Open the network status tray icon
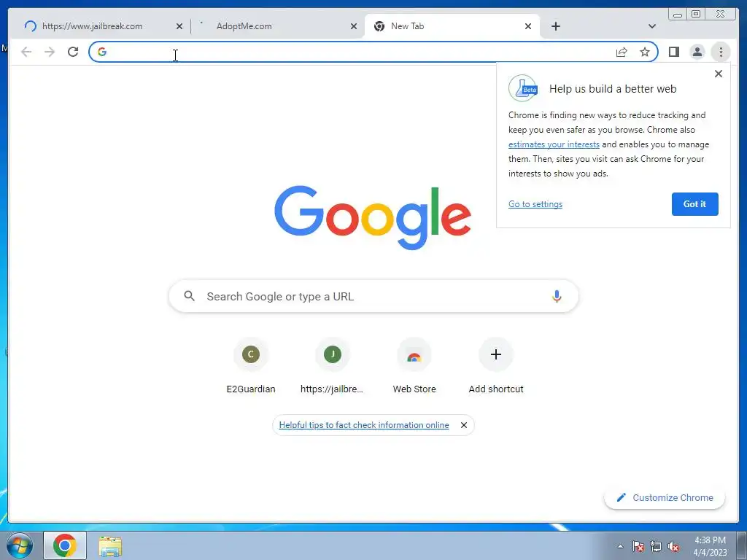Viewport: 747px width, 560px height. (x=656, y=547)
